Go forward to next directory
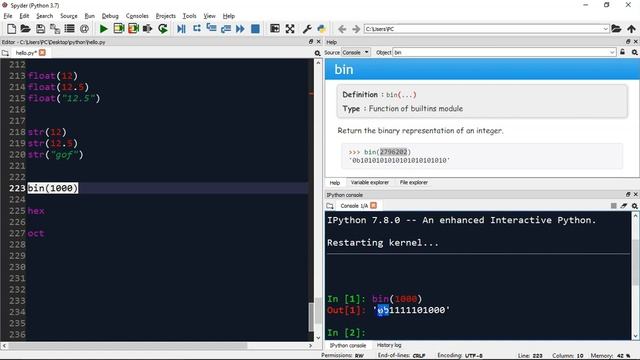Image resolution: width=640 pixels, height=360 pixels. click(356, 29)
